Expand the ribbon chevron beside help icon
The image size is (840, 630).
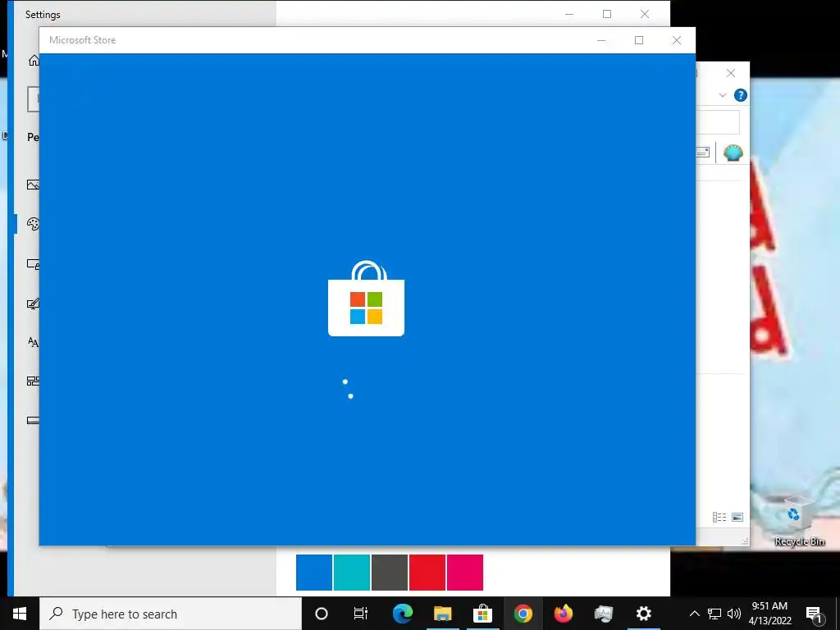(x=722, y=95)
